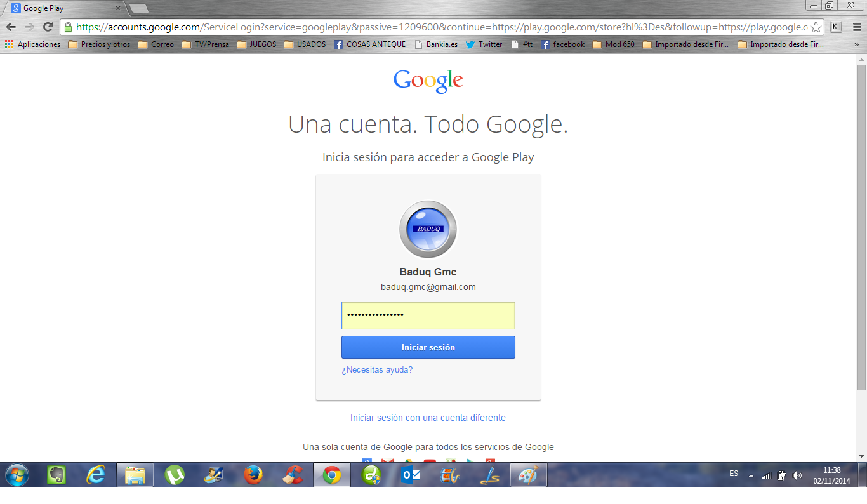
Task: Click the Twitter bookmark
Action: [x=484, y=44]
